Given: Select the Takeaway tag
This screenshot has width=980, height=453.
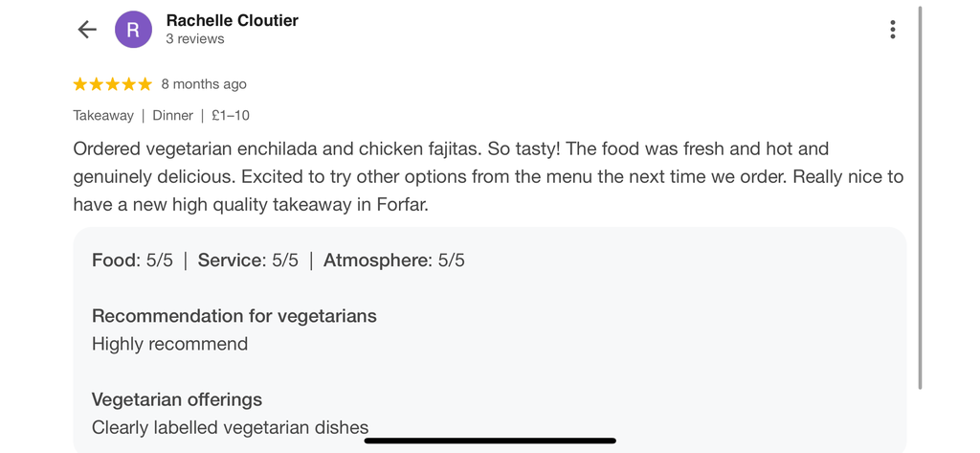Looking at the screenshot, I should [103, 116].
